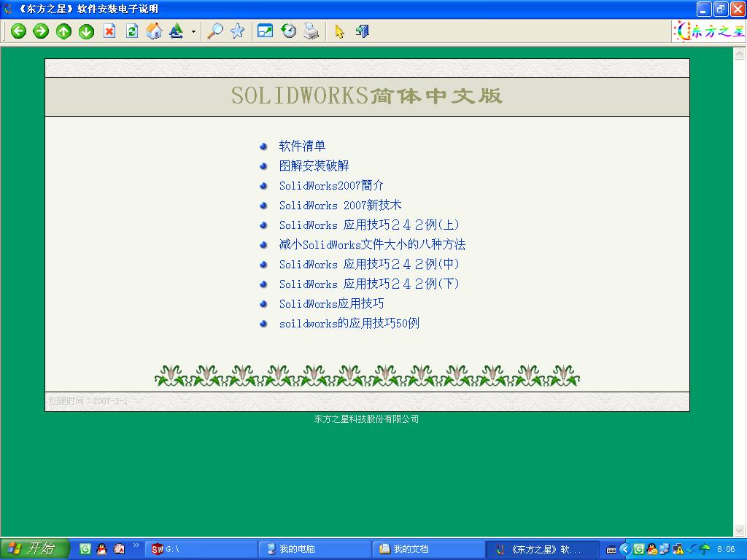This screenshot has height=560, width=747.
Task: Open SolidWorks 应用技巧242例(中) link
Action: (369, 264)
